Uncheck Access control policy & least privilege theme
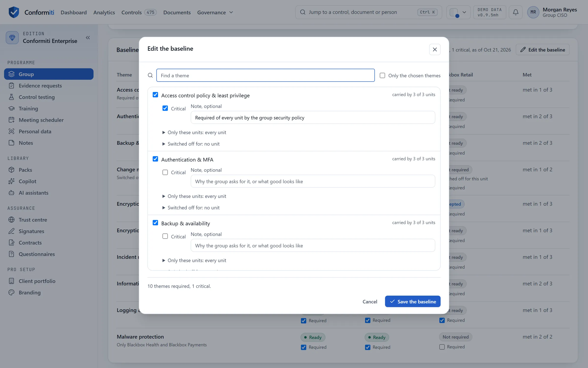 (x=155, y=95)
